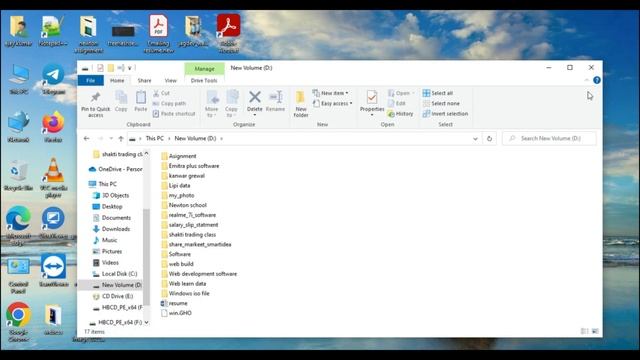
Task: Open the Open button dropdown
Action: [x=412, y=93]
